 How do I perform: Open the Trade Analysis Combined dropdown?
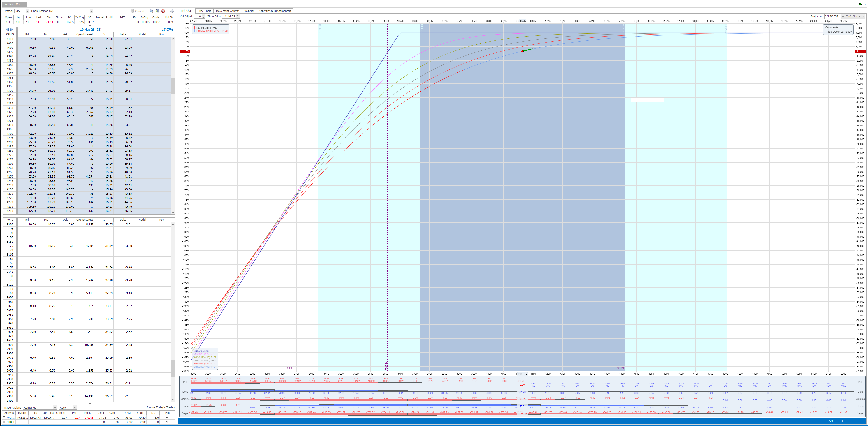55,407
